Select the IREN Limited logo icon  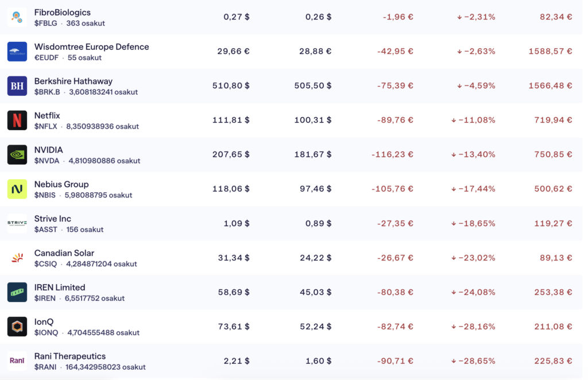(x=17, y=292)
